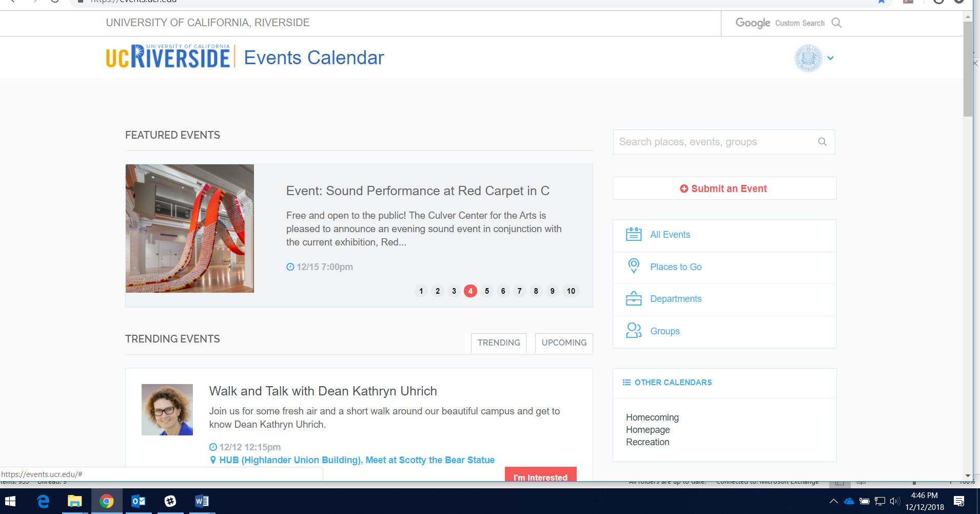Click the search icon in events search box
Screen dimensions: 980x514
coord(822,142)
